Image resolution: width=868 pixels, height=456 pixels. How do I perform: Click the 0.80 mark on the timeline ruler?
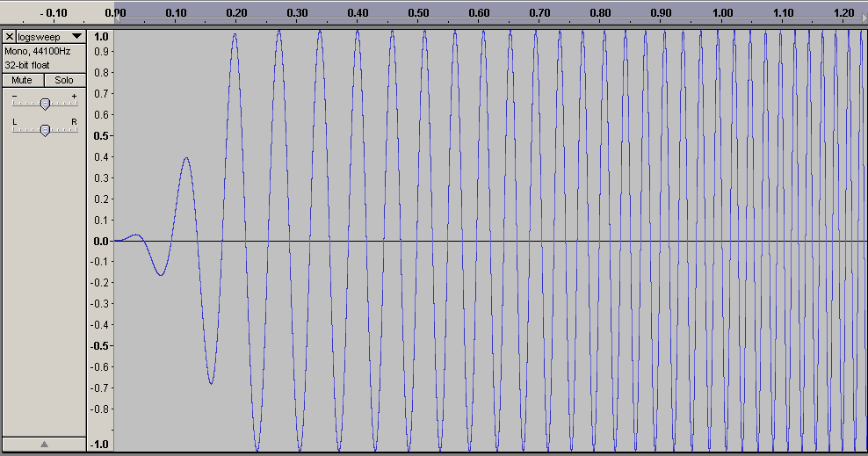click(x=601, y=12)
